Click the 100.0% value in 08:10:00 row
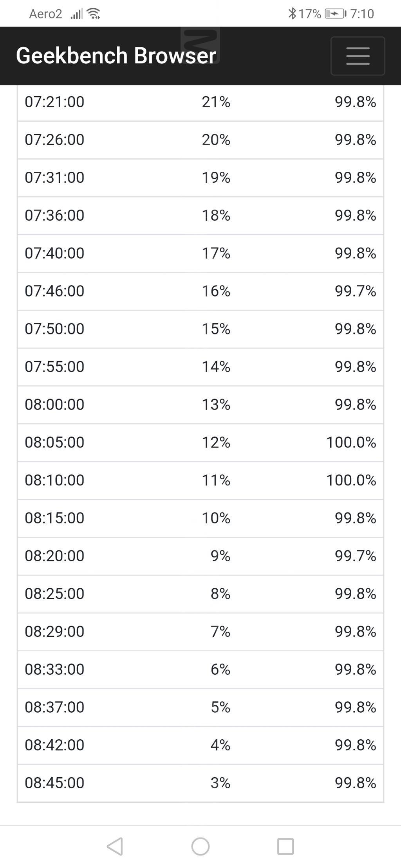The image size is (401, 868). point(351,480)
